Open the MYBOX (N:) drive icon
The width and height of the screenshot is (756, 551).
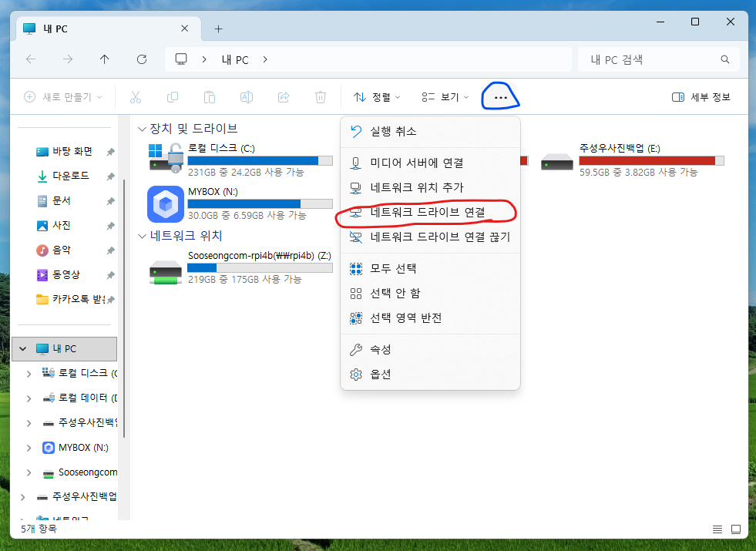[x=165, y=204]
